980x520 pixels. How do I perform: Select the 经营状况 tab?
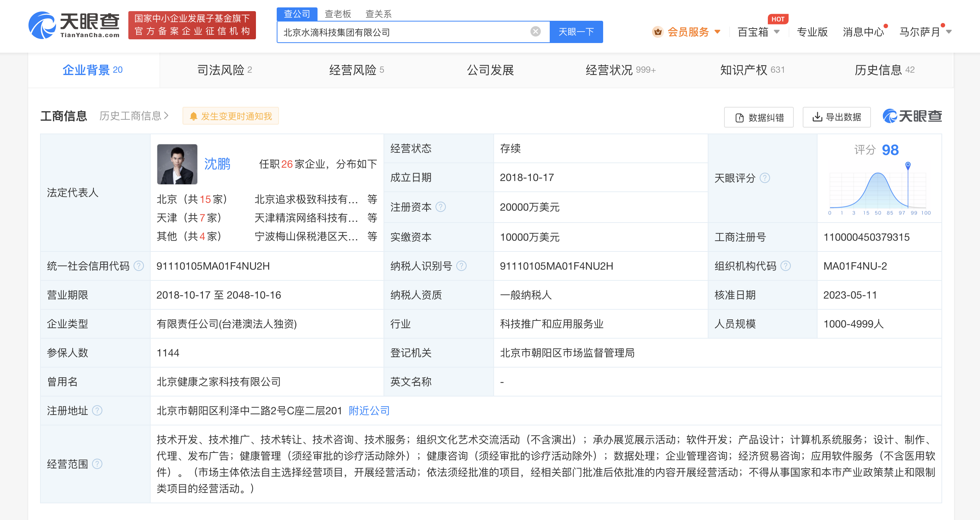coord(621,70)
